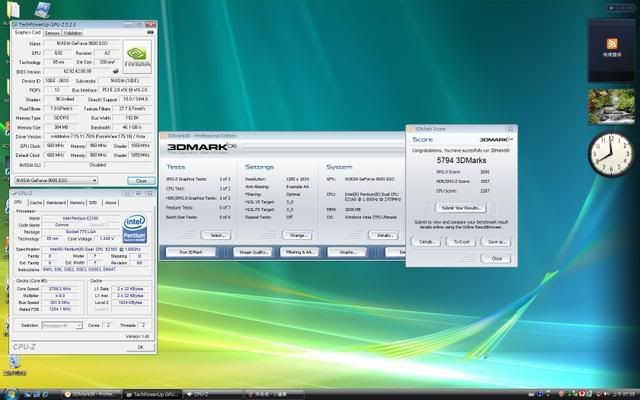Open the SPD tab in CPU-Z

pos(93,203)
